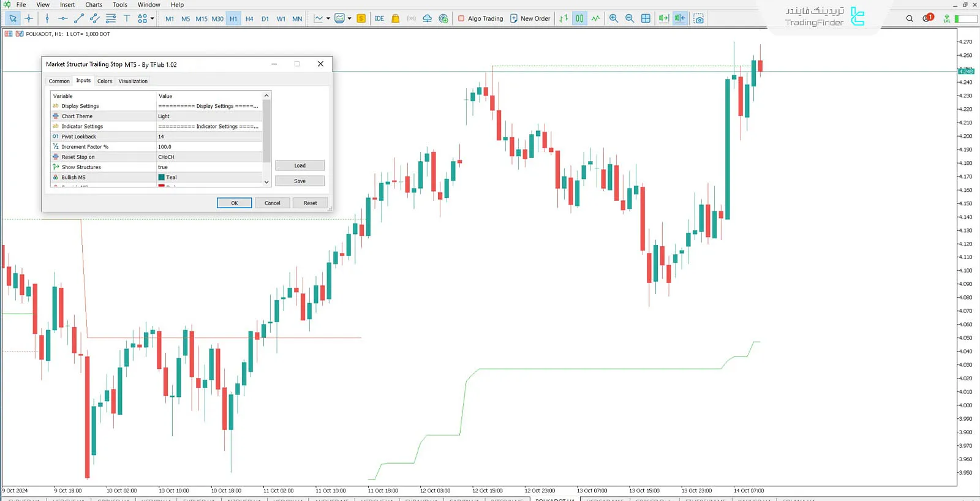This screenshot has height=501, width=980.
Task: Pick the Bullish MS Teal color swatch
Action: [162, 177]
